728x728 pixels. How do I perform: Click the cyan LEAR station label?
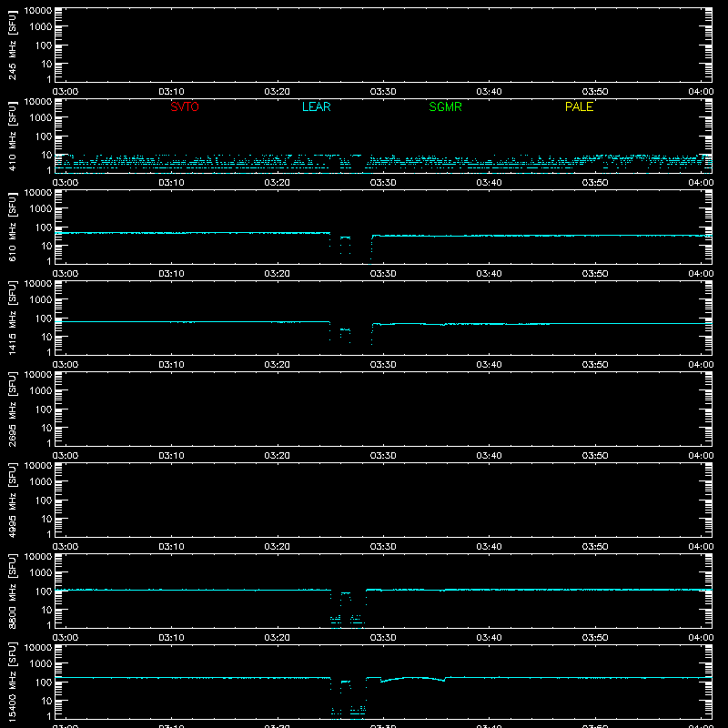tap(316, 106)
